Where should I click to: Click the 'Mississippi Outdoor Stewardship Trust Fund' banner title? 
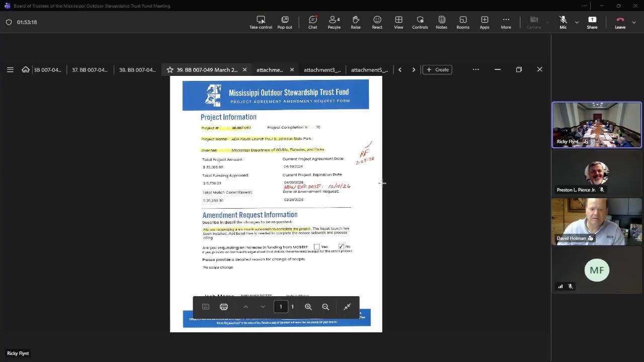[x=289, y=93]
